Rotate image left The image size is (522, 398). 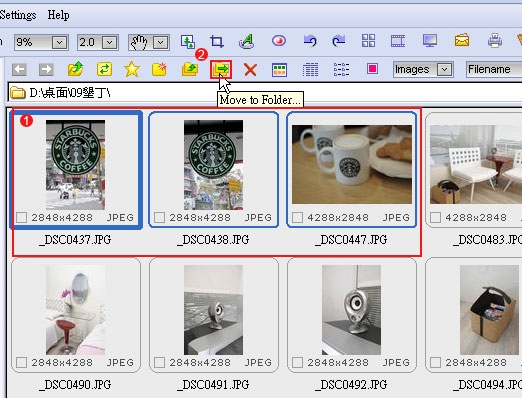[310, 41]
